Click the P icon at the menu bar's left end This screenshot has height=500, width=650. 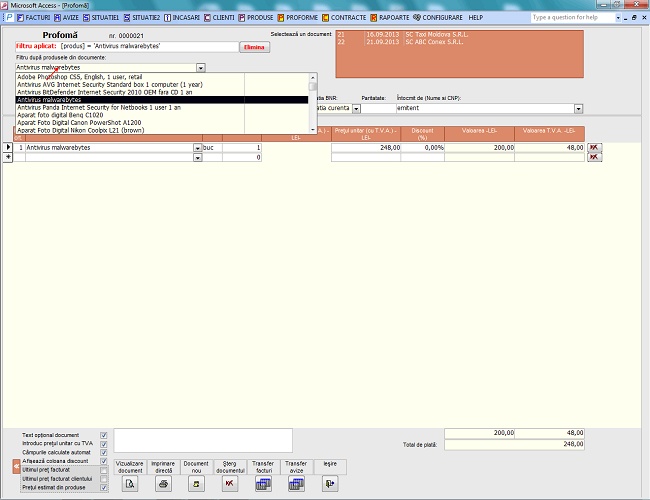pos(9,17)
